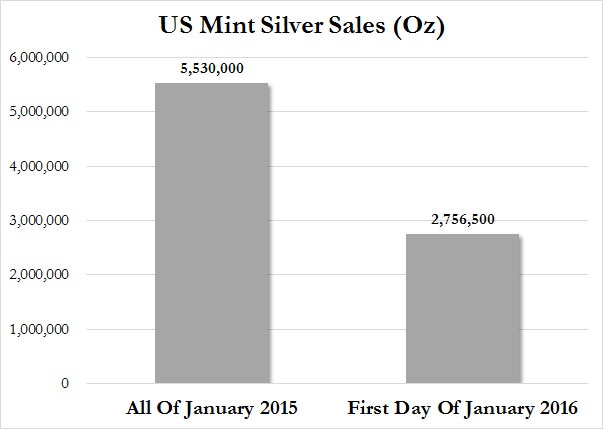Select the First Day Of January 2016 bar

click(463, 308)
